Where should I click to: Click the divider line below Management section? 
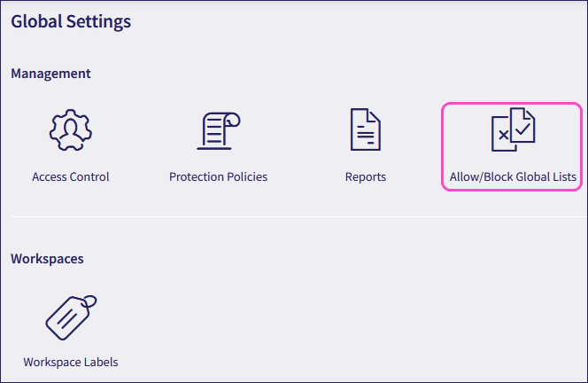[292, 216]
